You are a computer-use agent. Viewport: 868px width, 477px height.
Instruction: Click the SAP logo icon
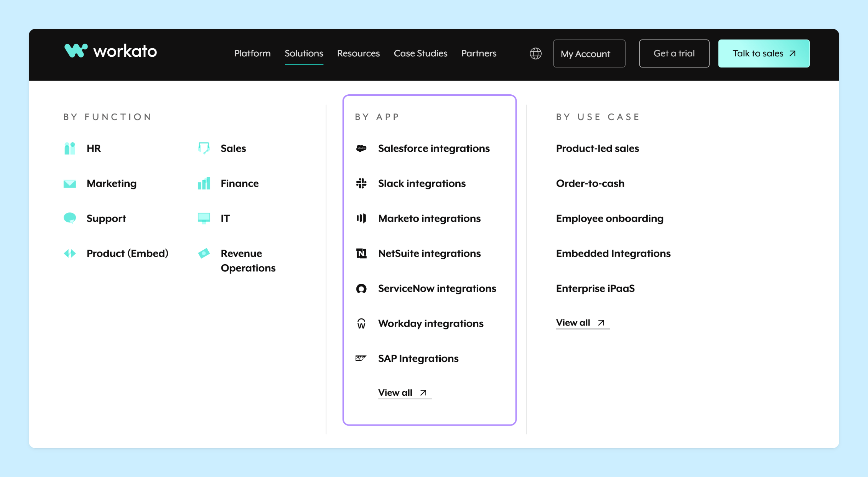coord(361,358)
